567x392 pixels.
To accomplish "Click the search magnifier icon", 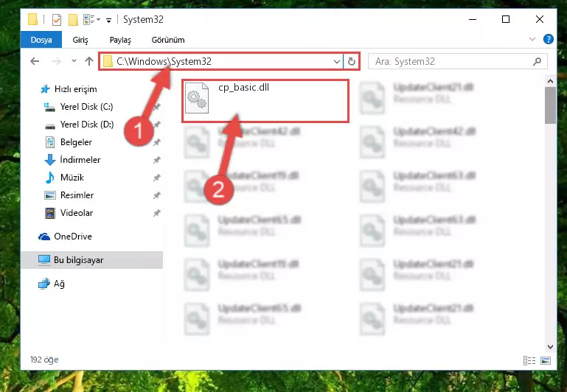I will [x=537, y=61].
